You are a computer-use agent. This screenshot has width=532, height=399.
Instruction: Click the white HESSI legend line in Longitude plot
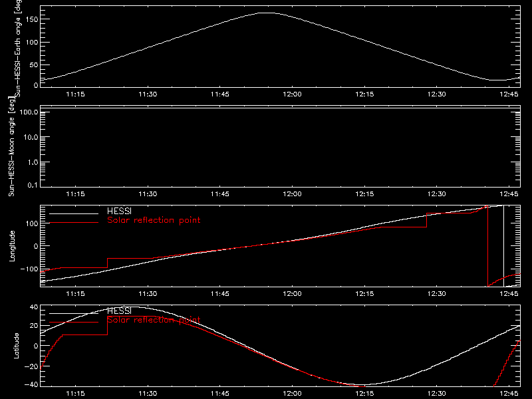coord(74,213)
